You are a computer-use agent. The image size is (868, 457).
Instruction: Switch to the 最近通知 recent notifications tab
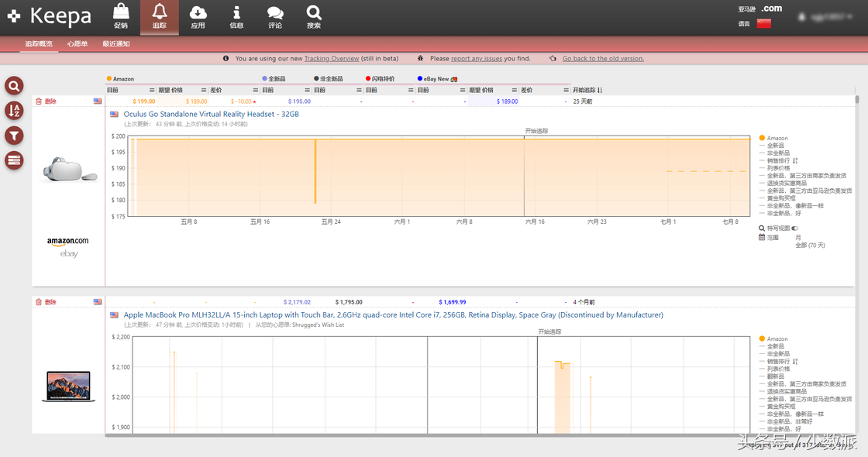point(116,44)
